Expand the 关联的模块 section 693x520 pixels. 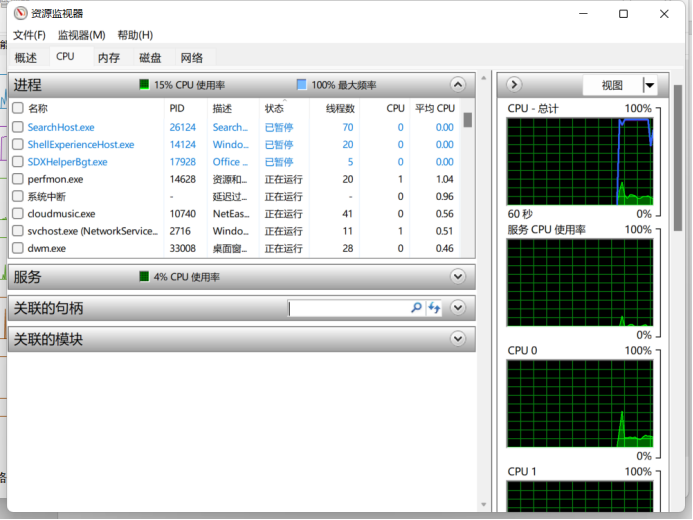[x=458, y=339]
